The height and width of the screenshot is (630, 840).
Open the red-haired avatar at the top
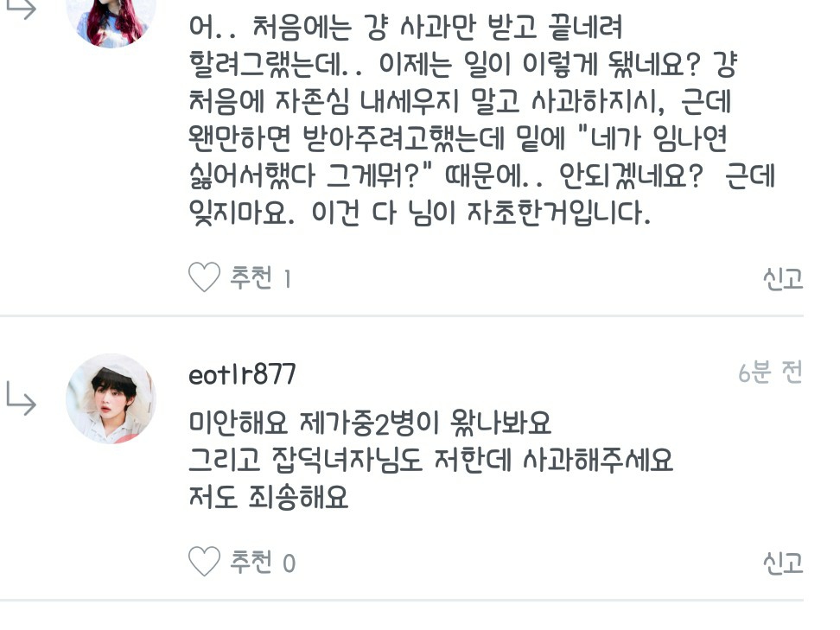click(x=111, y=19)
